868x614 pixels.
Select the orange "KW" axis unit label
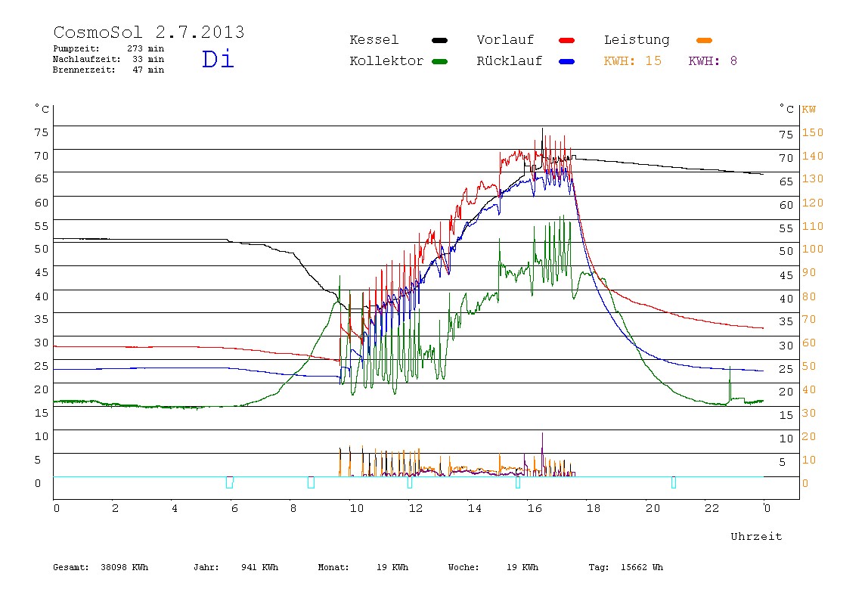pyautogui.click(x=809, y=109)
